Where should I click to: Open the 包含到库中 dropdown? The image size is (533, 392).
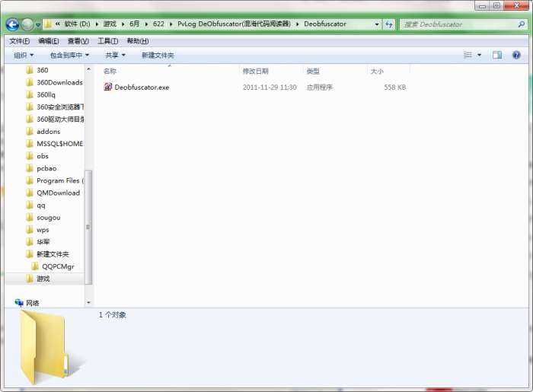pyautogui.click(x=69, y=55)
